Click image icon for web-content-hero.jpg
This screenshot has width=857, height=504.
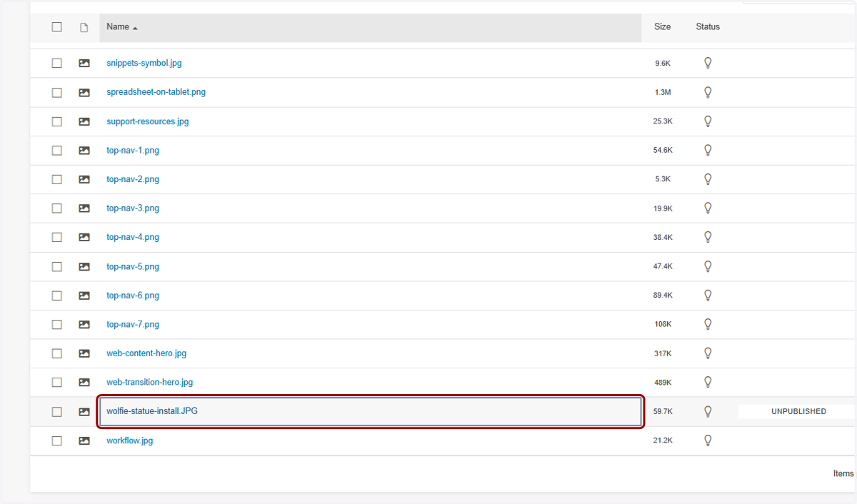[x=84, y=353]
